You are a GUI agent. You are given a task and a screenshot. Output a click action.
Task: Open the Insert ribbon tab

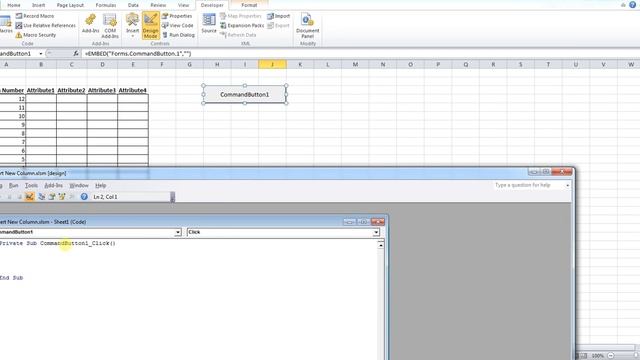click(x=38, y=5)
